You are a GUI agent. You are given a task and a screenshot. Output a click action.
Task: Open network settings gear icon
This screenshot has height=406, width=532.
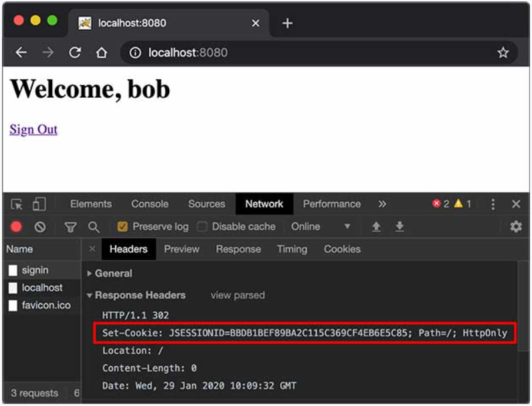516,226
